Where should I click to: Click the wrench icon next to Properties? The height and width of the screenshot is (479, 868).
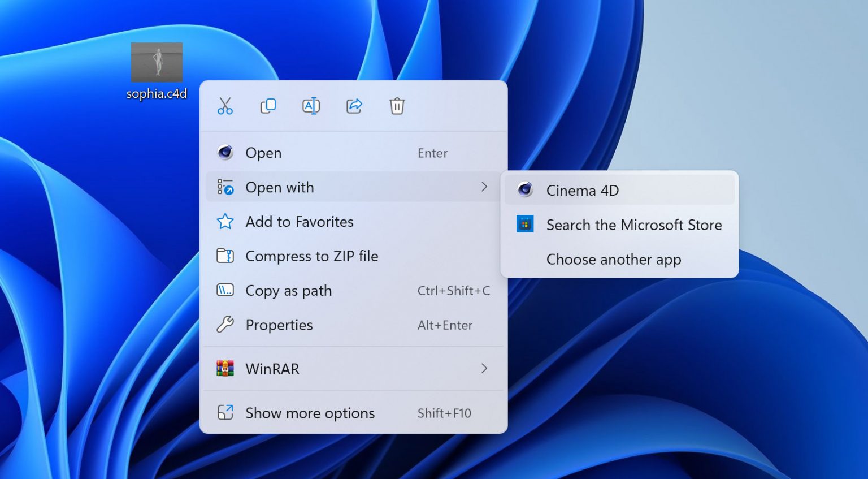[x=225, y=325]
